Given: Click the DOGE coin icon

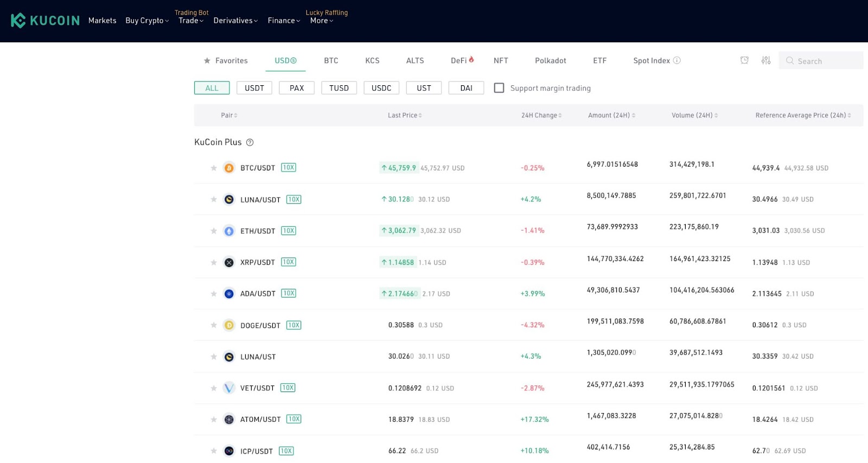Looking at the screenshot, I should coord(229,325).
